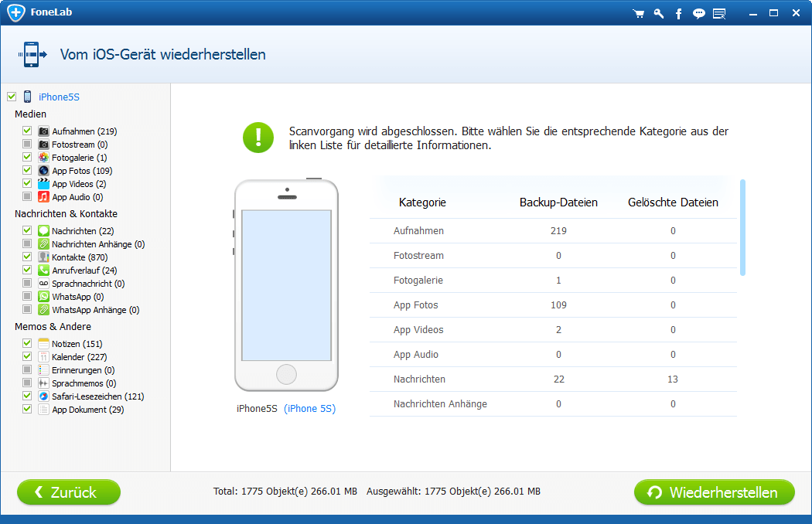Disable the Kalender checkbox
Viewport: 812px width, 524px height.
(x=27, y=357)
